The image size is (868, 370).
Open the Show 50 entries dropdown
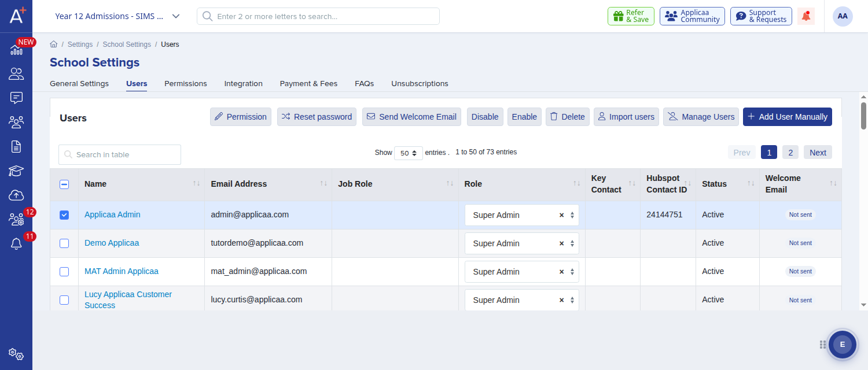[x=409, y=153]
